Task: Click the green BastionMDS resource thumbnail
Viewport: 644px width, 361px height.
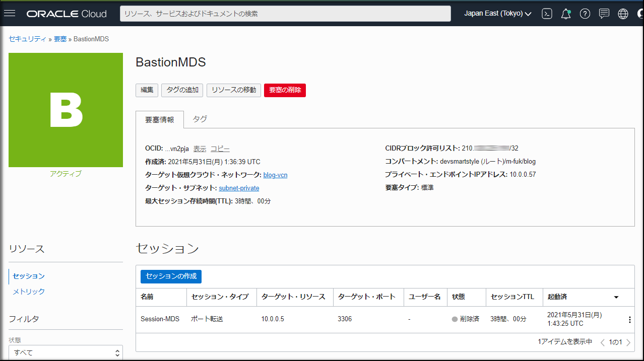Action: pyautogui.click(x=66, y=110)
